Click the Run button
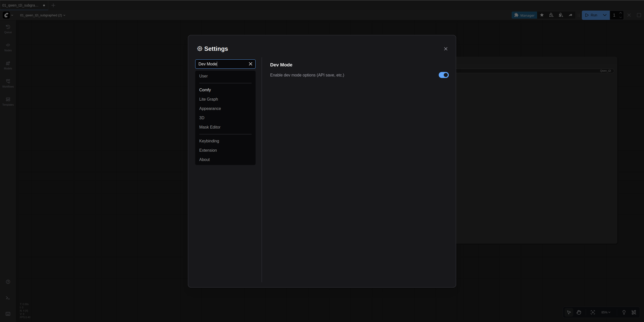 pos(594,15)
